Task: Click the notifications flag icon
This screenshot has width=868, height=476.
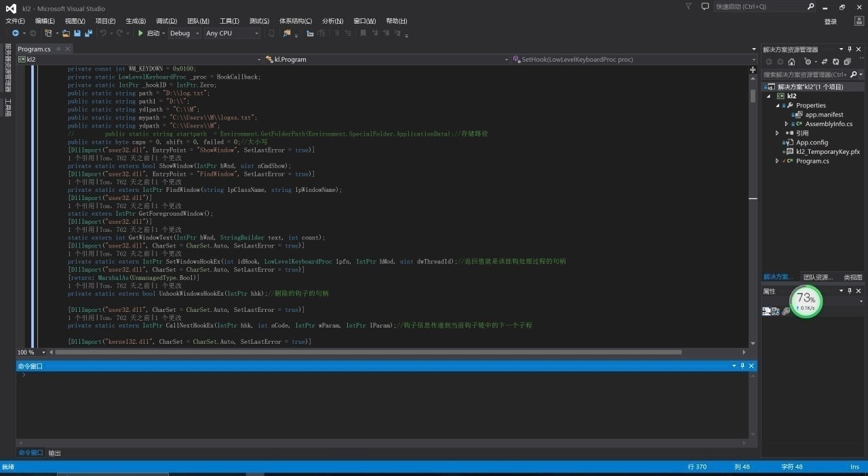Action: point(689,6)
